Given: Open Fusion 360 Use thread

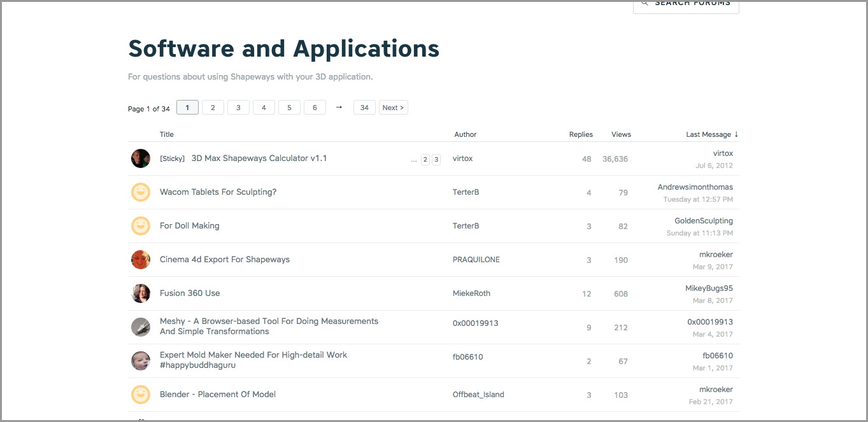Looking at the screenshot, I should (x=190, y=293).
